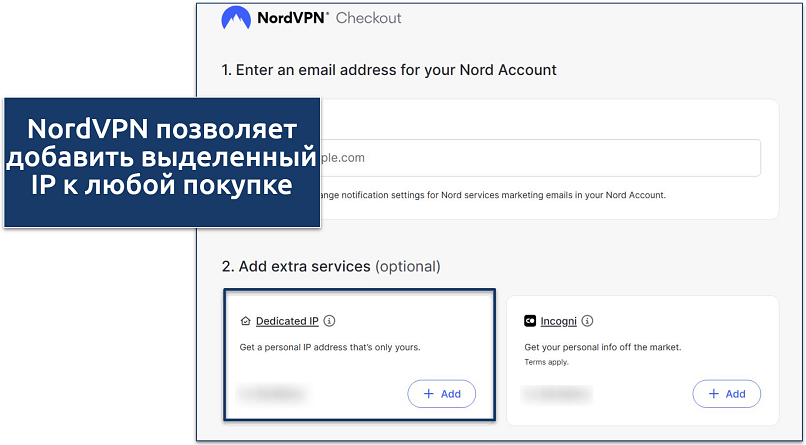Click the notification settings notice text

coord(500,194)
